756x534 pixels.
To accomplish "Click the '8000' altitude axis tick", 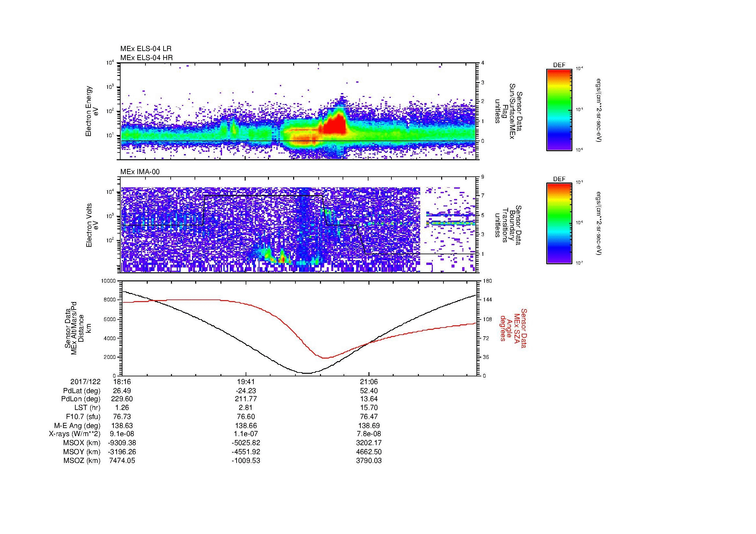I will pyautogui.click(x=110, y=300).
